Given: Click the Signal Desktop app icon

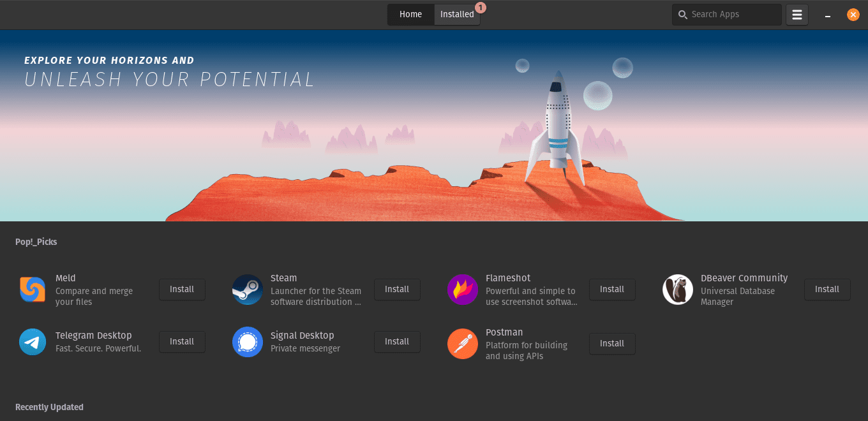Looking at the screenshot, I should click(x=248, y=342).
